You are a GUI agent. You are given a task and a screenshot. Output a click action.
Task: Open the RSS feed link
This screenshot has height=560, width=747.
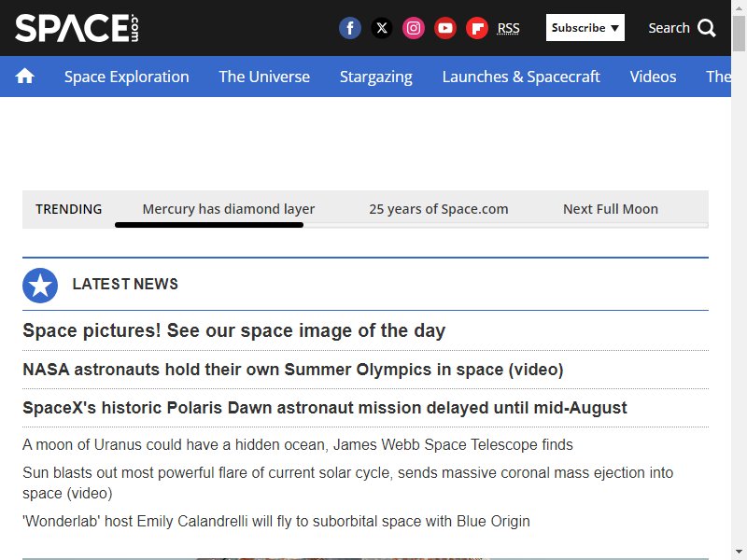tap(508, 29)
